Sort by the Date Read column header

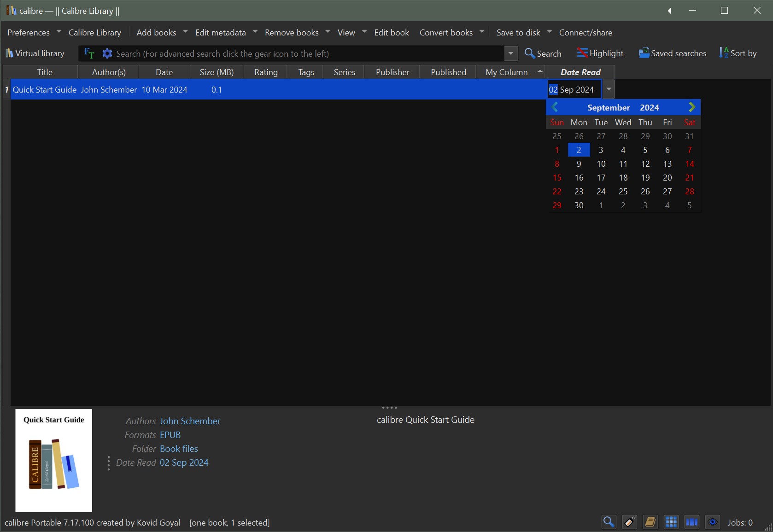580,72
